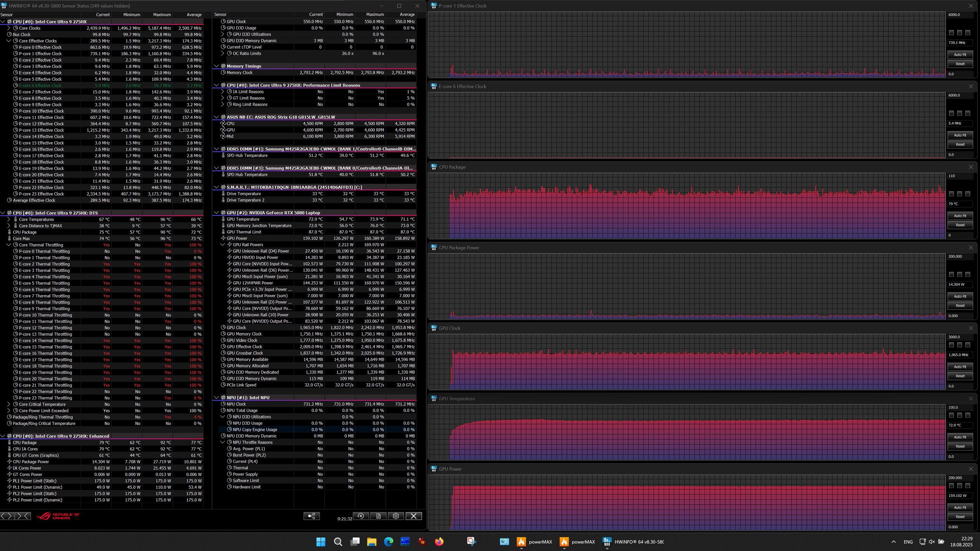This screenshot has width=980, height=551.
Task: Open the sensor settings gear icon
Action: pyautogui.click(x=396, y=516)
